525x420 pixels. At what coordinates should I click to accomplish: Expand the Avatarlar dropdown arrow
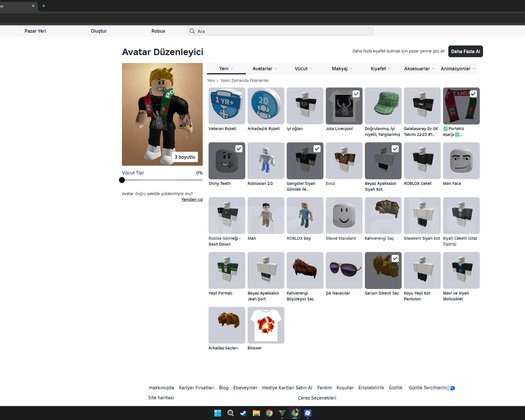pos(276,69)
